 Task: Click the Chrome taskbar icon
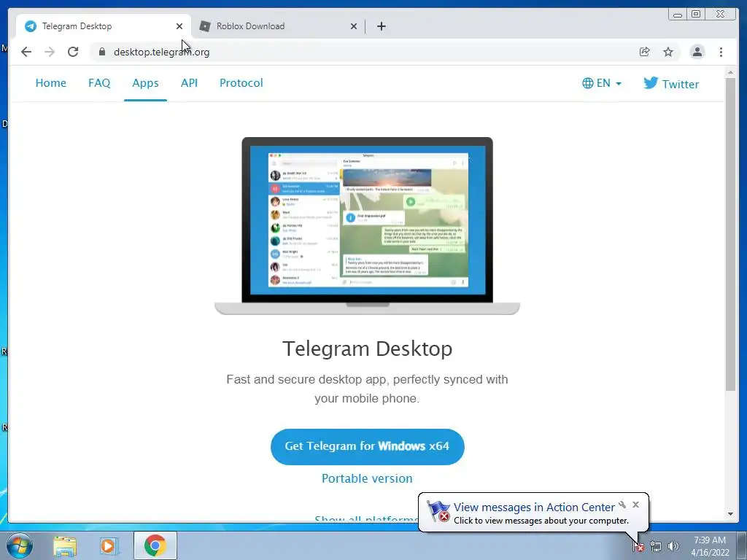[155, 545]
